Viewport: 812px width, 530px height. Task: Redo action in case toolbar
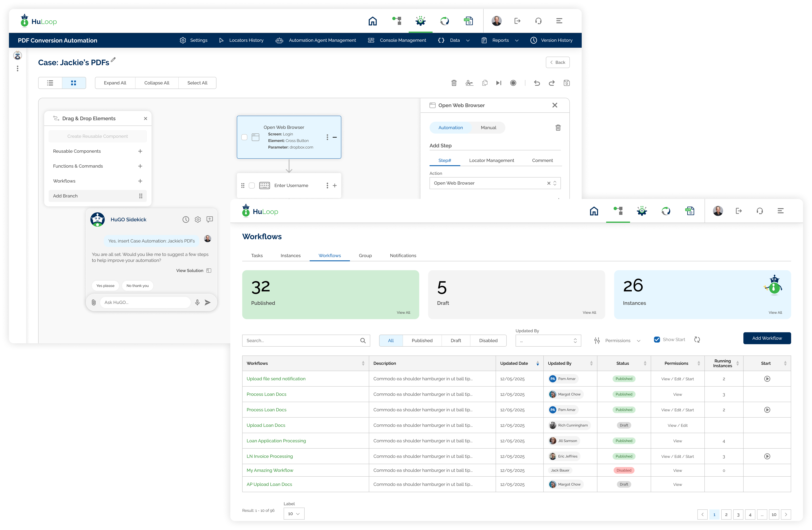552,83
